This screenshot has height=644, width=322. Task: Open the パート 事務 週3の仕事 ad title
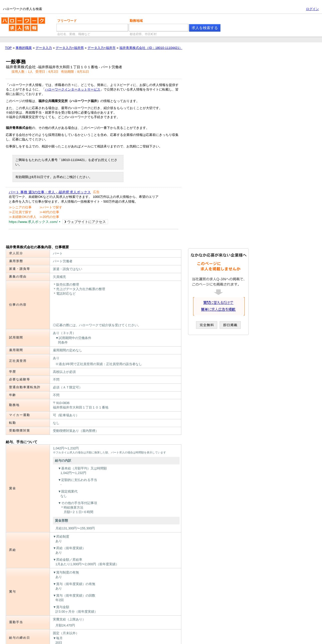(50, 192)
